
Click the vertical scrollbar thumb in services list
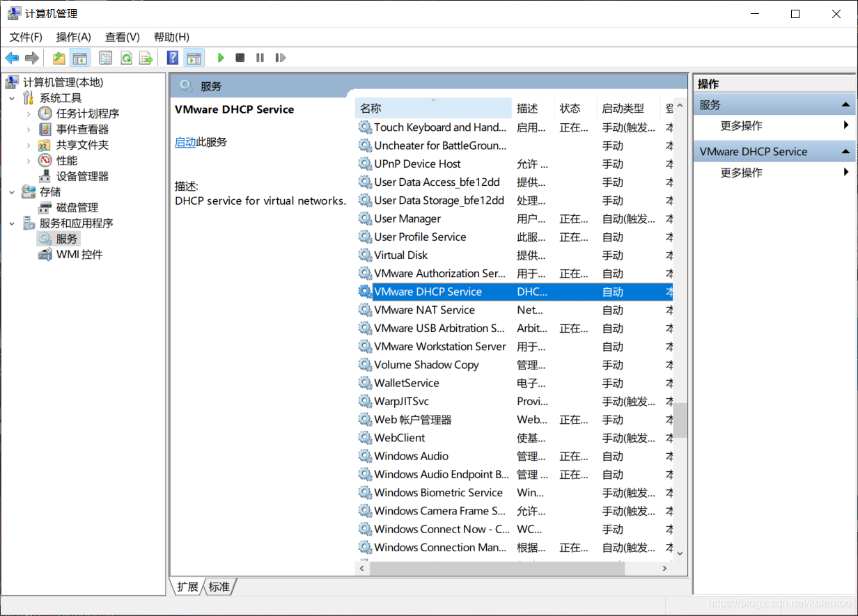pos(680,420)
